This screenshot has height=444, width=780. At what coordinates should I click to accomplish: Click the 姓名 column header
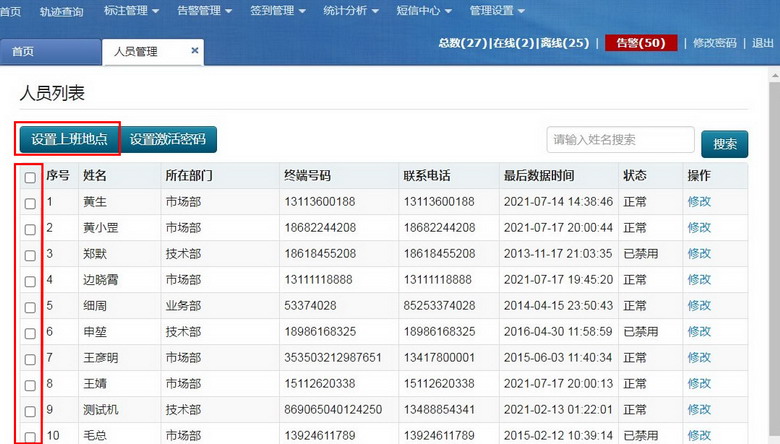click(x=95, y=176)
